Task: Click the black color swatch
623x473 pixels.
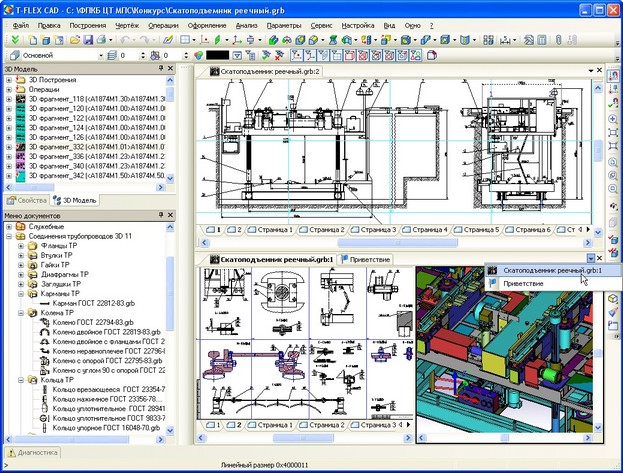Action: pos(218,55)
